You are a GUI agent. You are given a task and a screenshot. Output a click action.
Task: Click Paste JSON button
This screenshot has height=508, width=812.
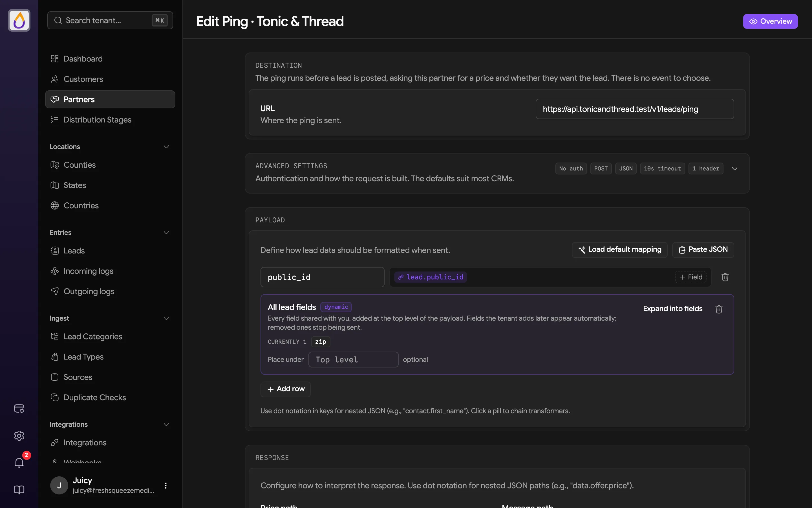pos(703,250)
